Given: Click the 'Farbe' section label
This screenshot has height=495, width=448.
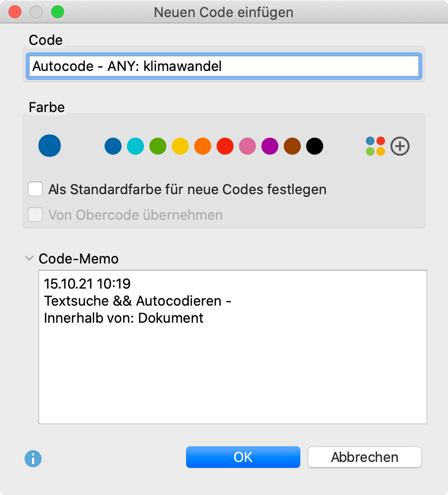Looking at the screenshot, I should 47,107.
